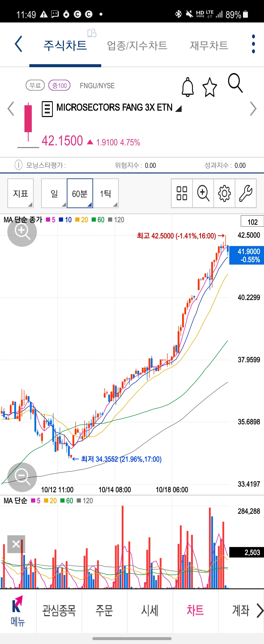
Task: Switch to 1틱 tick interval
Action: (106, 193)
